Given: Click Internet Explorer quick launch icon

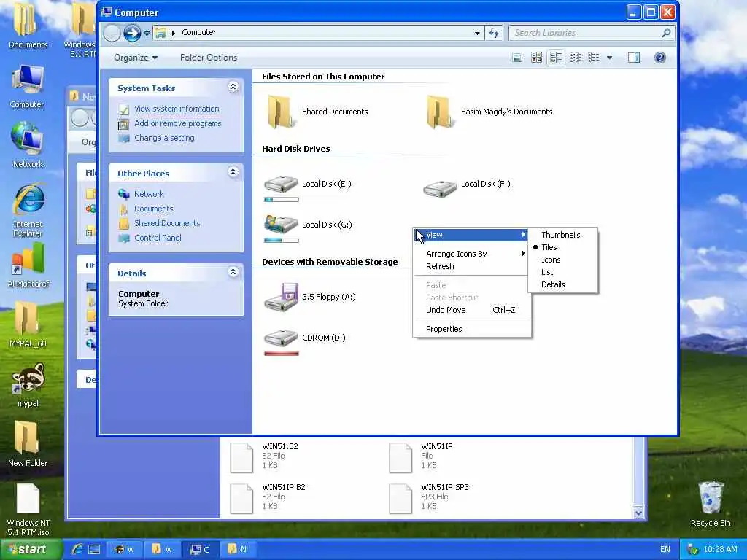Looking at the screenshot, I should (77, 549).
